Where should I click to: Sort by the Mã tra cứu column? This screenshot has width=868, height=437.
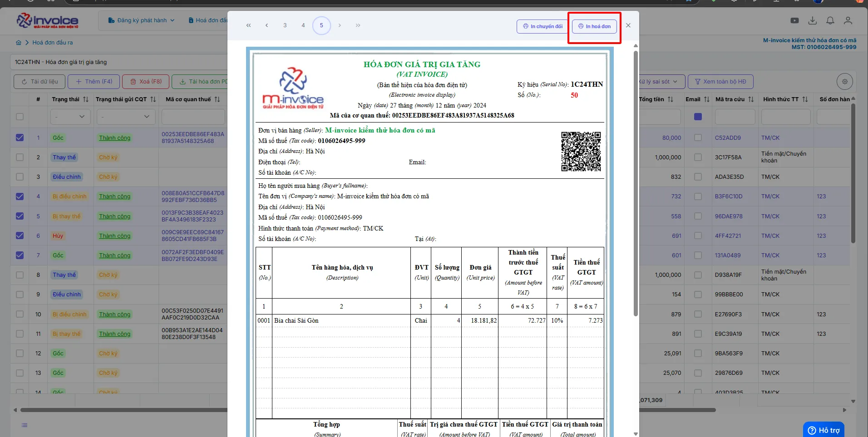point(751,99)
